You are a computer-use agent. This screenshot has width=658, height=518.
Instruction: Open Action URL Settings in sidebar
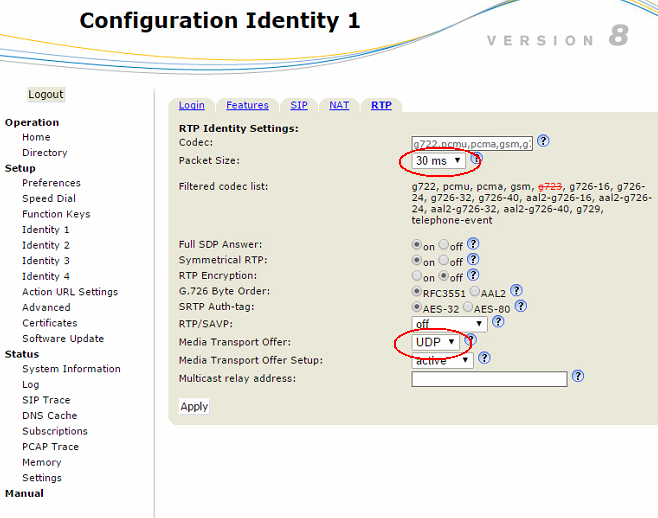pyautogui.click(x=70, y=292)
